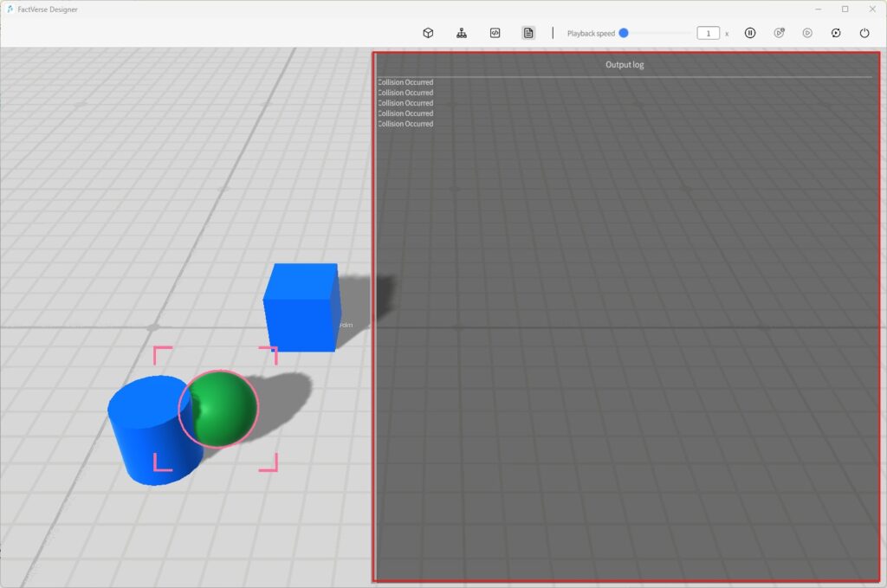The image size is (887, 588).
Task: Click the greyed play-with-badge icon
Action: pos(780,33)
